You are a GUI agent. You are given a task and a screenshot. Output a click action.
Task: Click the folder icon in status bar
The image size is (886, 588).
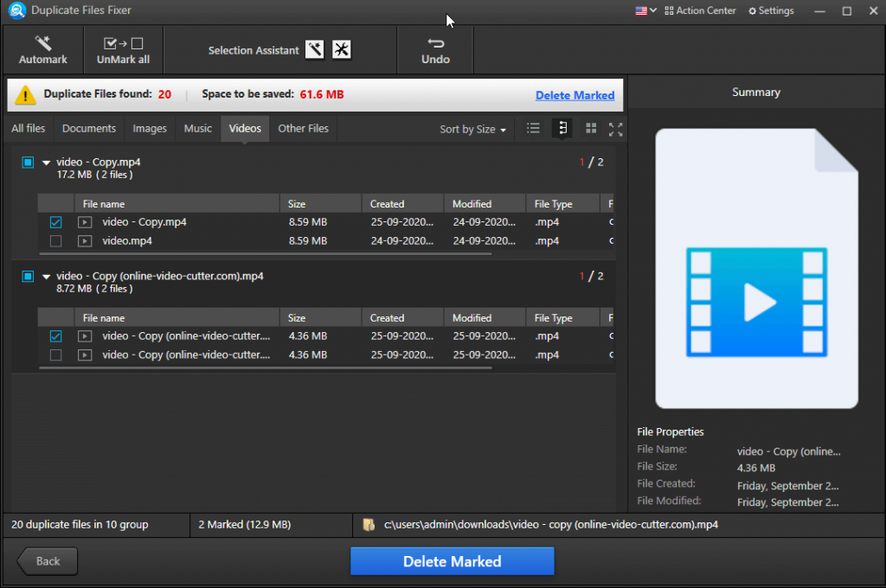coord(369,525)
